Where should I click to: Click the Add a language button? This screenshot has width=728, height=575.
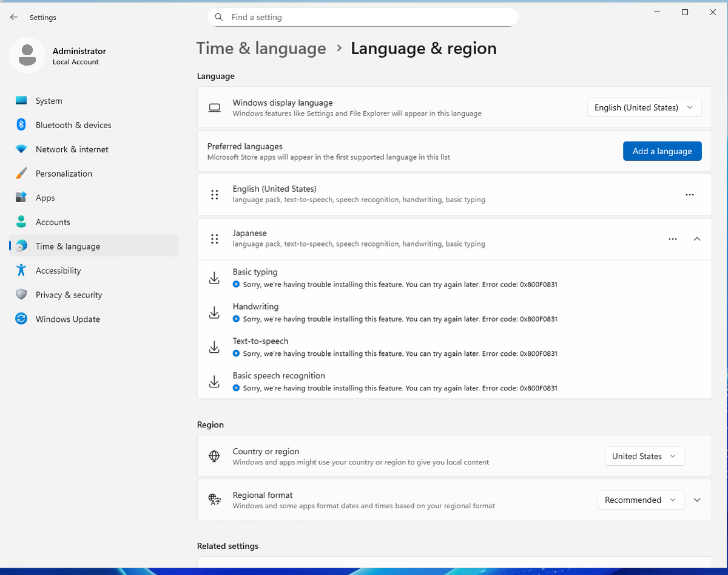click(x=662, y=151)
